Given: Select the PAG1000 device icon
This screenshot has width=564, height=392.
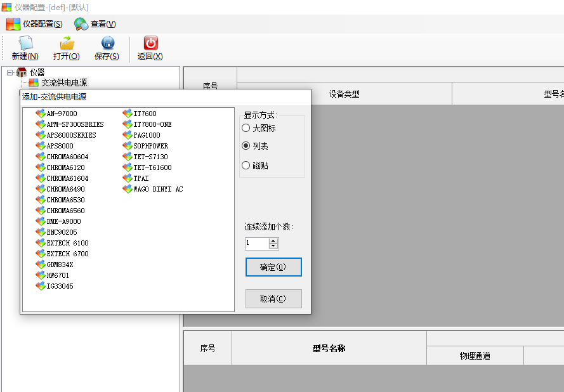Looking at the screenshot, I should pyautogui.click(x=128, y=135).
